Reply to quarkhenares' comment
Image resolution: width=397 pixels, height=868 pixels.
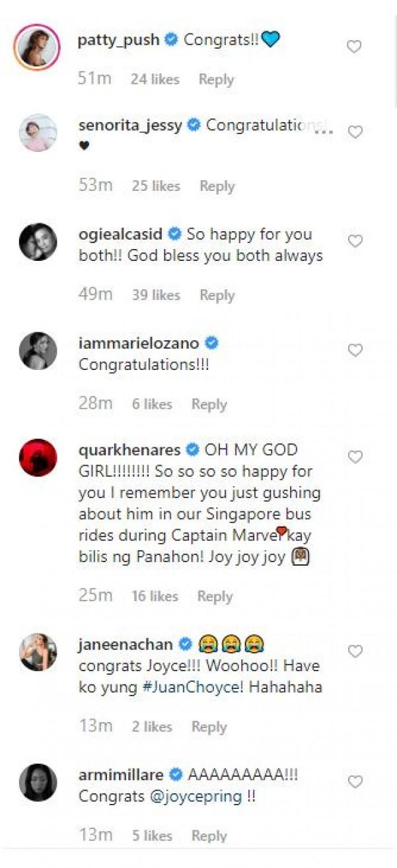click(x=215, y=597)
